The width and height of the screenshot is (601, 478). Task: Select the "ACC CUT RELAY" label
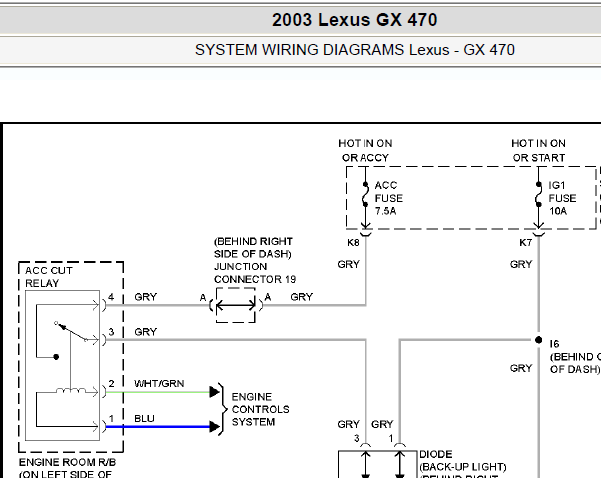[49, 277]
